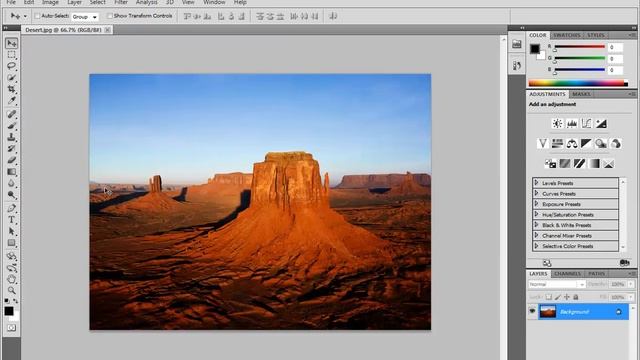
Task: Toggle lock all in Layers panel
Action: [576, 297]
